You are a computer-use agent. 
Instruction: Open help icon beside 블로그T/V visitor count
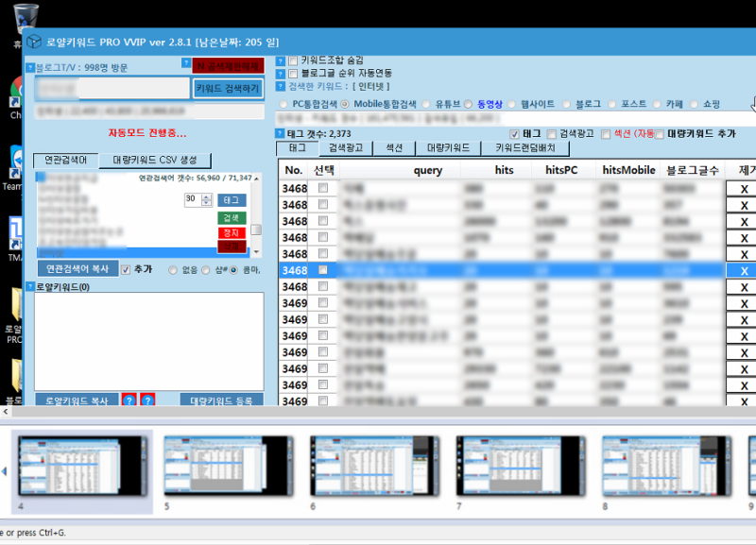click(x=30, y=67)
